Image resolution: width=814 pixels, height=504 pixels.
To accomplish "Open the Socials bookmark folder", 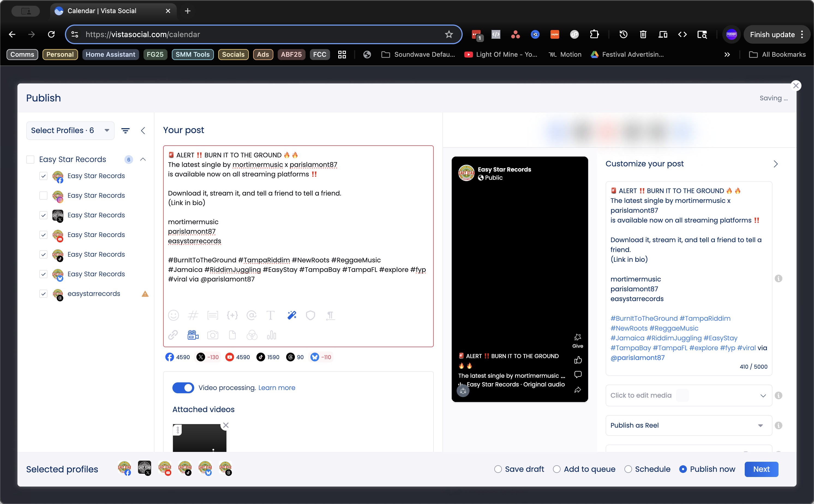I will point(233,54).
